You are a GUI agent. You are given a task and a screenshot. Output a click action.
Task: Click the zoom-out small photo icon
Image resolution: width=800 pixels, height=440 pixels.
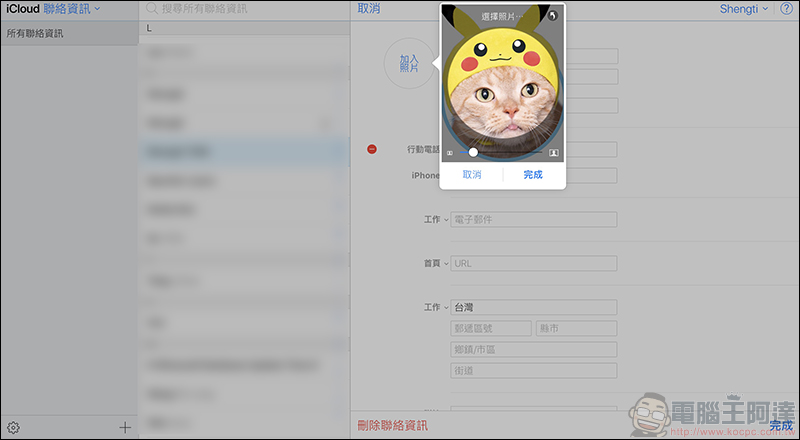(449, 153)
